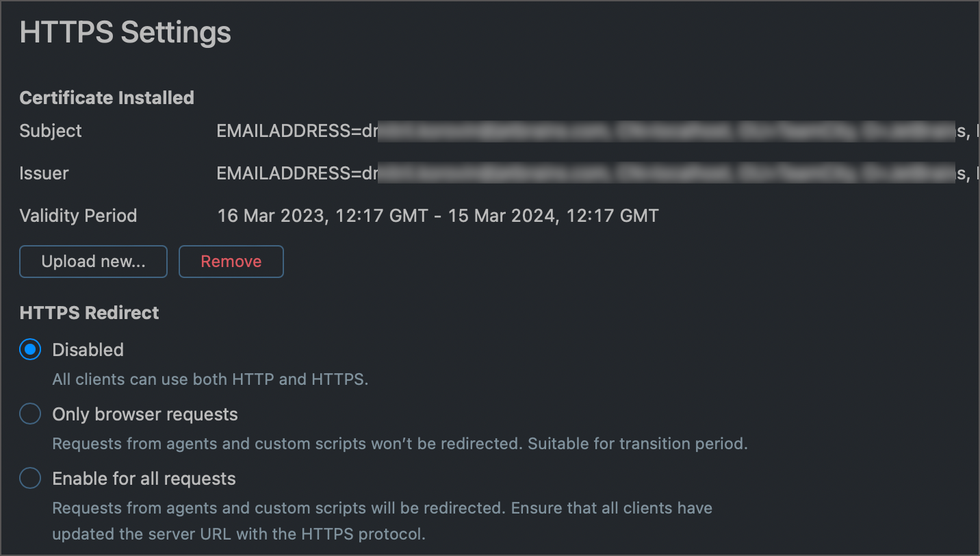Click the "Issuer" row label
Screen dimensions: 980x556
[x=44, y=173]
